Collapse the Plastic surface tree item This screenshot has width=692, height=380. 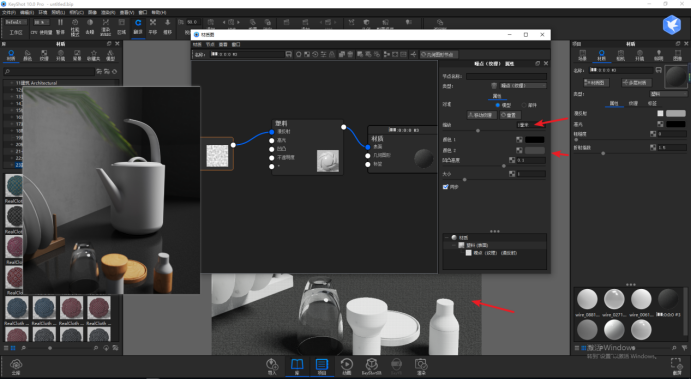(x=455, y=245)
